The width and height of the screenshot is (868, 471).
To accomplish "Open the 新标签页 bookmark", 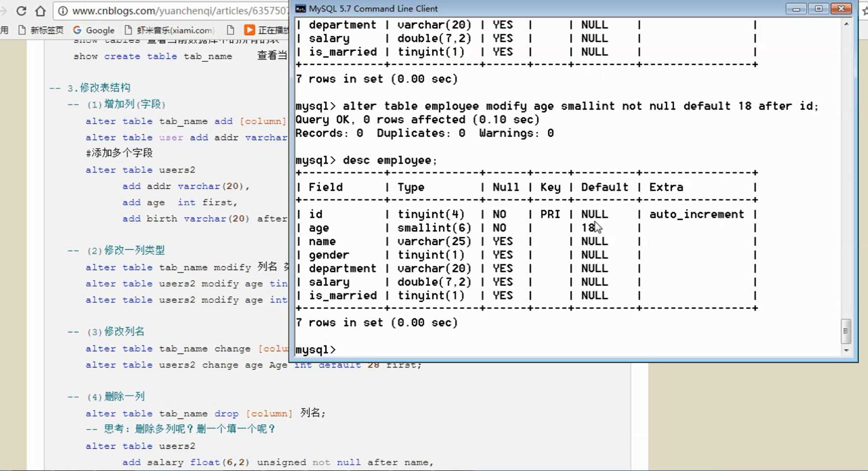I will tap(41, 30).
